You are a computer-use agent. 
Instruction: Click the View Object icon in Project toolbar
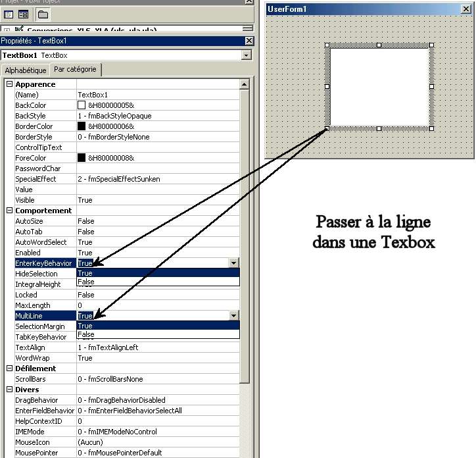[24, 14]
